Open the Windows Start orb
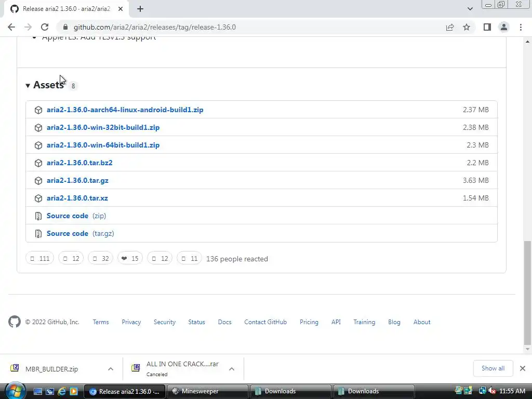Image resolution: width=532 pixels, height=399 pixels. (15, 391)
